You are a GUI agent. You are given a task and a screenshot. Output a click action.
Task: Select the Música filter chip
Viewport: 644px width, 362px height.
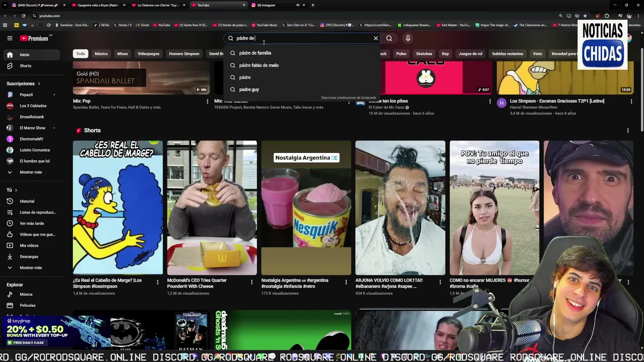101,54
